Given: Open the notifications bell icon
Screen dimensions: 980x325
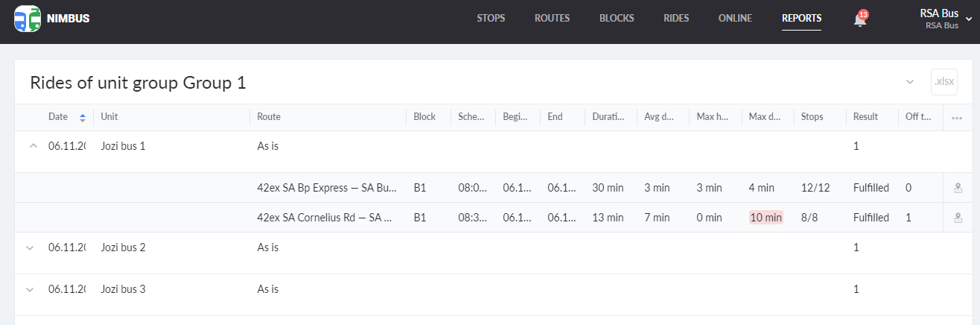Looking at the screenshot, I should 860,19.
